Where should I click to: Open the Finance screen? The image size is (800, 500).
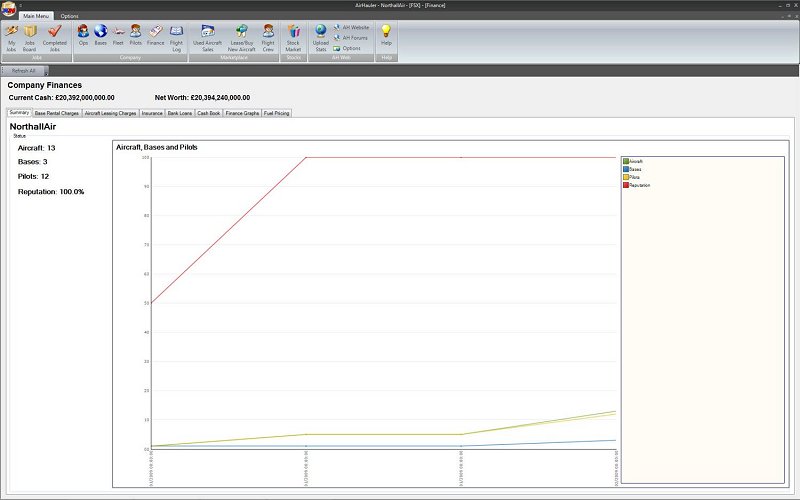(x=156, y=35)
